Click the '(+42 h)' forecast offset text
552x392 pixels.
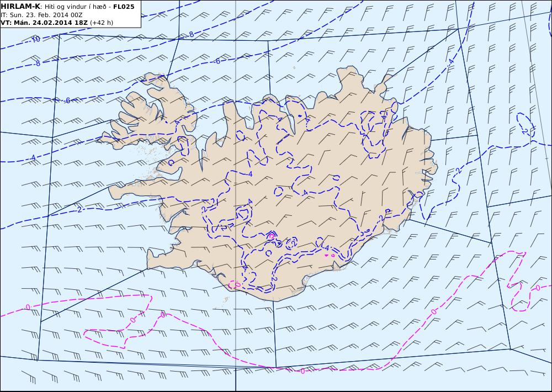(x=102, y=23)
